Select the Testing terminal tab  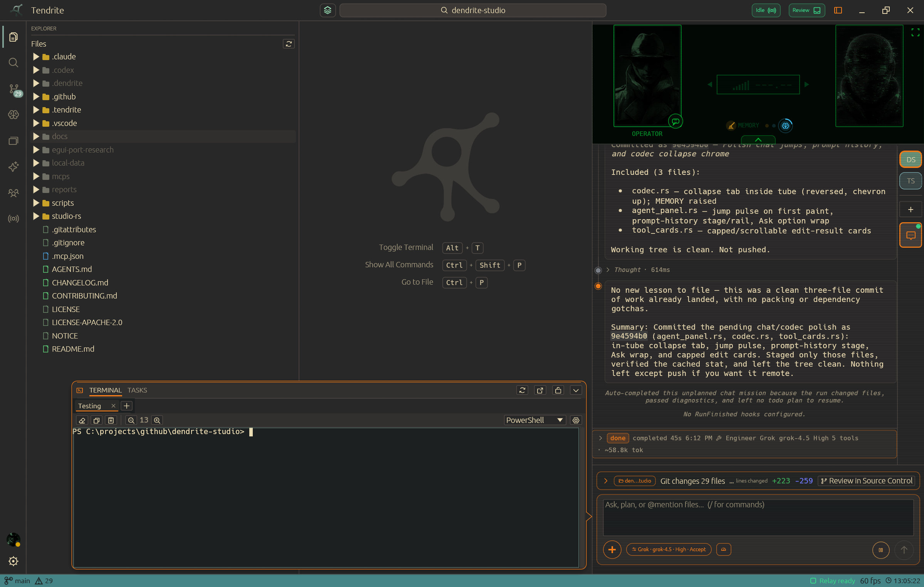90,406
